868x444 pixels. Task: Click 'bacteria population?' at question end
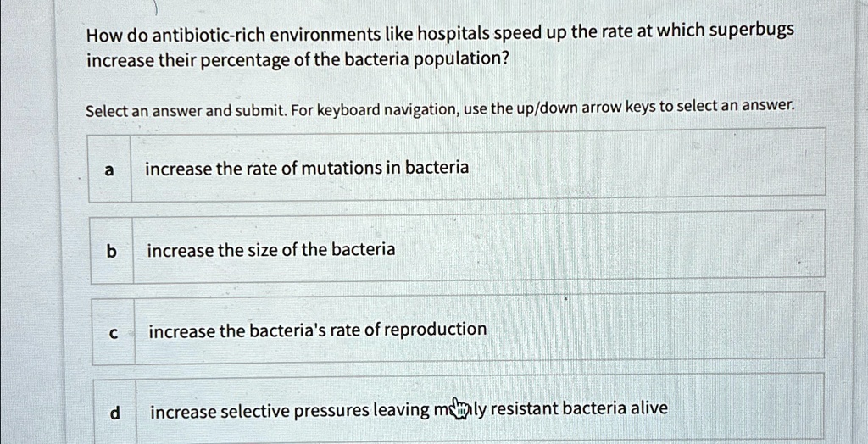426,58
